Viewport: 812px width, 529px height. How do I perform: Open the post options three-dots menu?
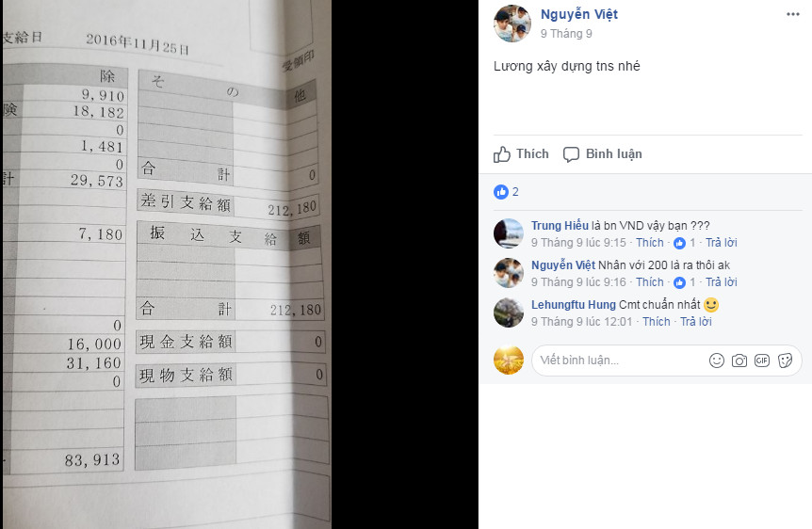coord(793,14)
